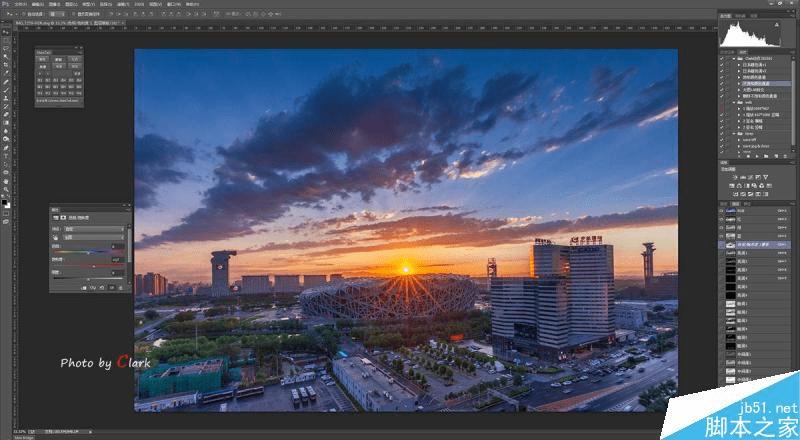This screenshot has height=440, width=800.
Task: Expand the 'save jpg & close' action
Action: pos(739,146)
